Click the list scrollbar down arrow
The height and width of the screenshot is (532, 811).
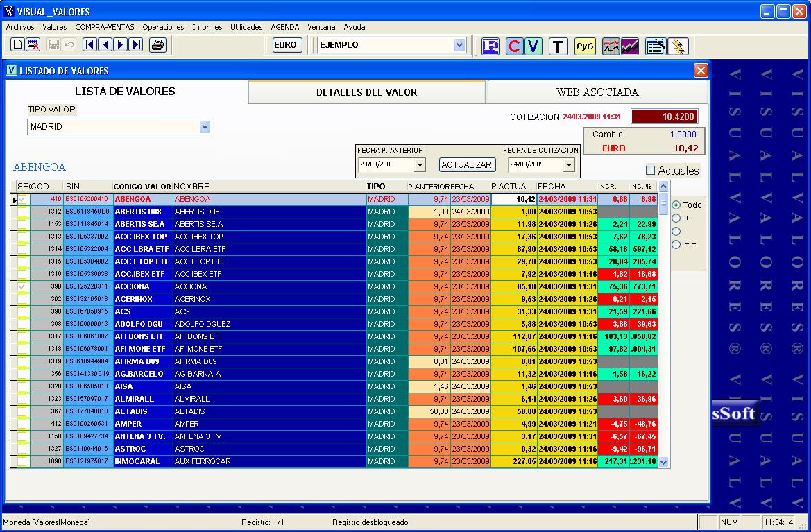pyautogui.click(x=664, y=462)
